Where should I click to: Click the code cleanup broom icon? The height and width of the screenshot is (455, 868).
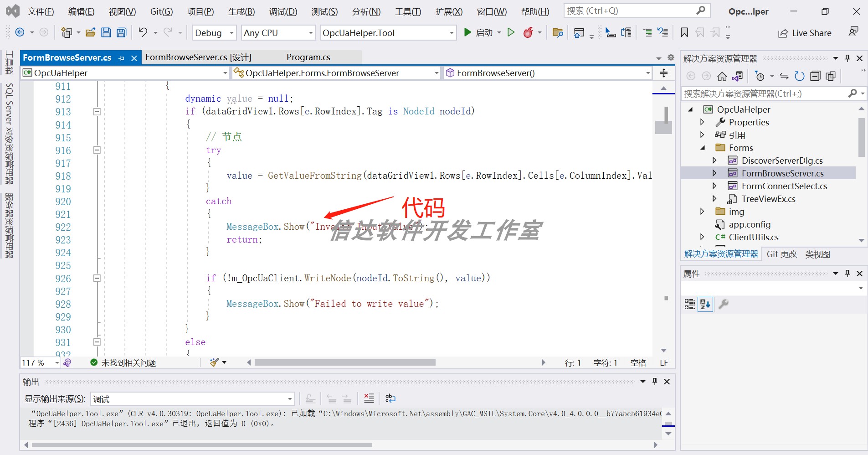tap(214, 362)
